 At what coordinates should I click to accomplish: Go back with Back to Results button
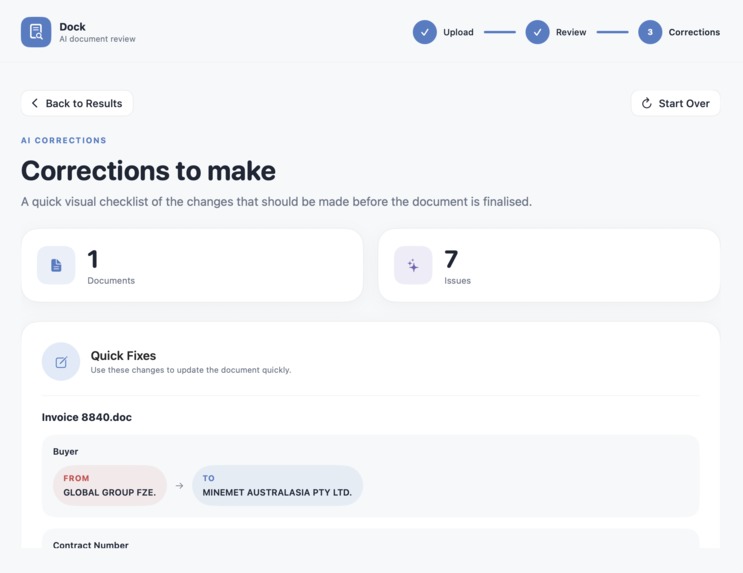(77, 103)
